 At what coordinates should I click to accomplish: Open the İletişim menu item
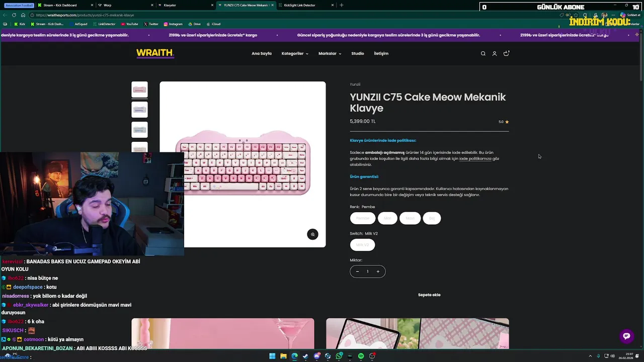click(381, 53)
